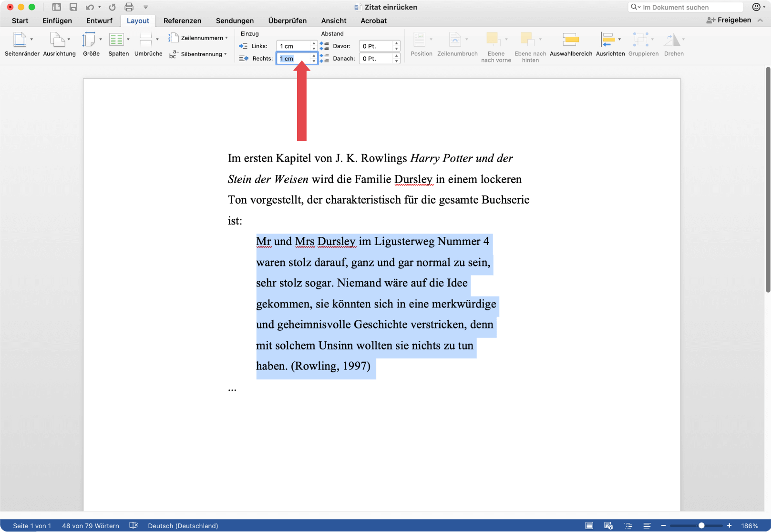Open the Acrobat tab
The width and height of the screenshot is (772, 532).
point(373,20)
